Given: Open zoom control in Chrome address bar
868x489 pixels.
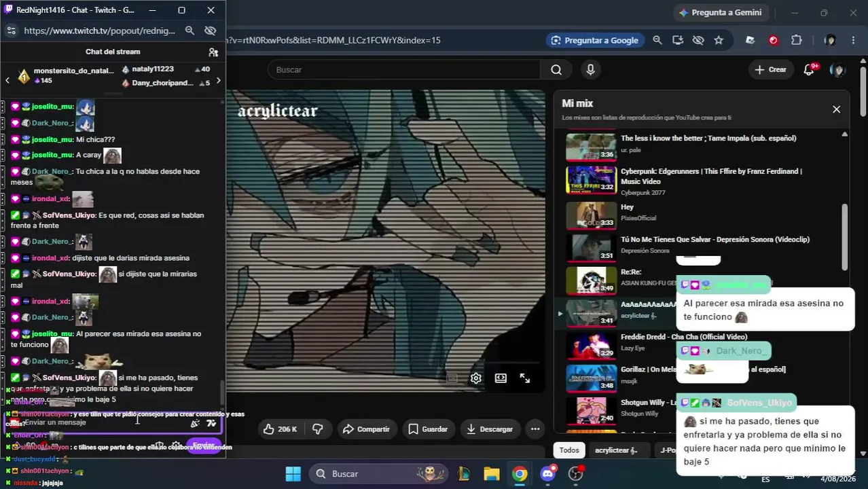Looking at the screenshot, I should (x=657, y=40).
